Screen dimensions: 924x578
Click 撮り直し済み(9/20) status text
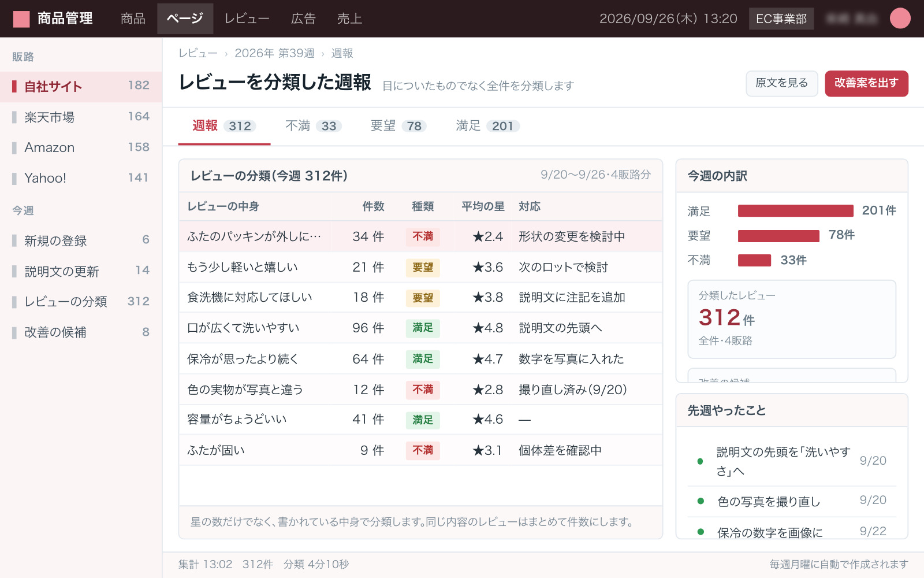[573, 390]
